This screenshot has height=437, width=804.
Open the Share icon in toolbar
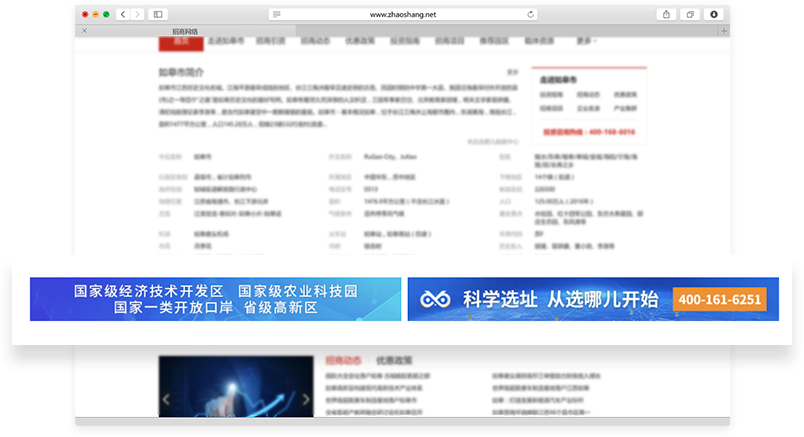(x=666, y=15)
